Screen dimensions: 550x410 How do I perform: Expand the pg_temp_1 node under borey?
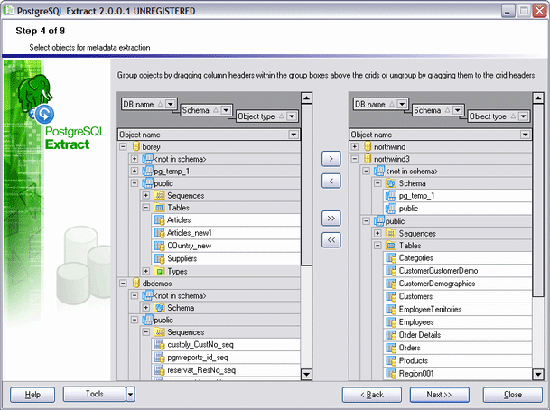click(134, 171)
